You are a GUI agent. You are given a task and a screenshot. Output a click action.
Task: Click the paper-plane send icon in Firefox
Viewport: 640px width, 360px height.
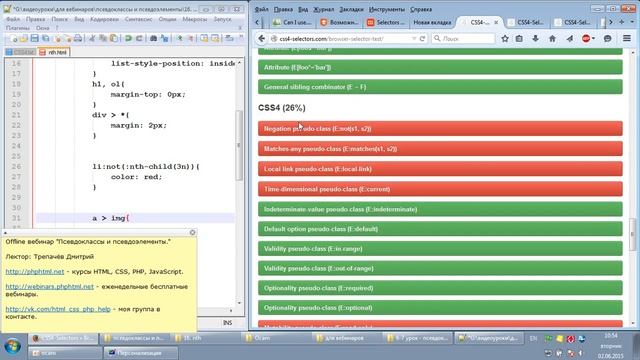click(569, 38)
